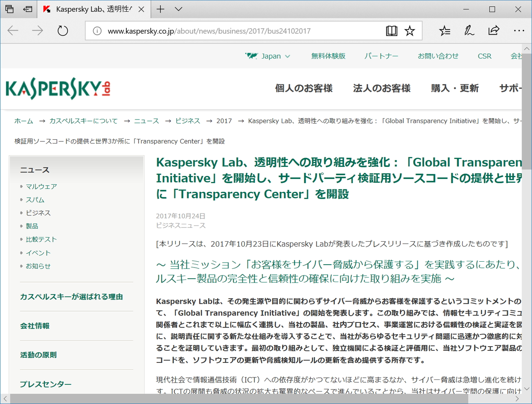Open the Hub favorites list

445,31
